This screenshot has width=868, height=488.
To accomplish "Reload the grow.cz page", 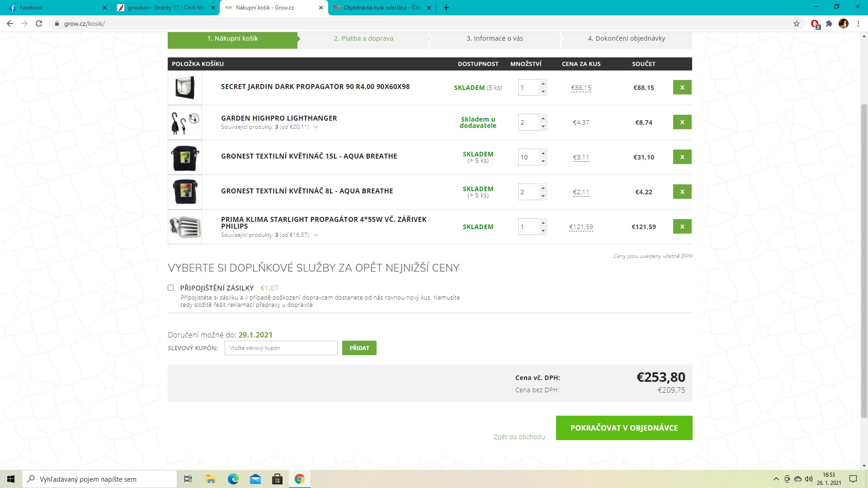I will pos(39,23).
